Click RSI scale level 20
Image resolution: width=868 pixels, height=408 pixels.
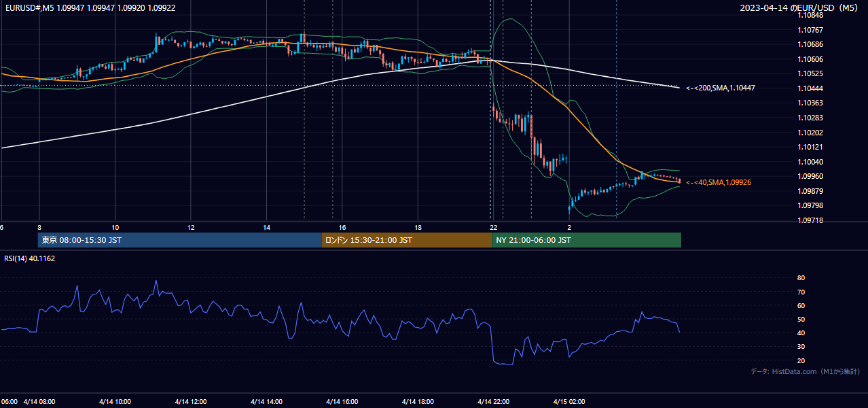(x=801, y=360)
